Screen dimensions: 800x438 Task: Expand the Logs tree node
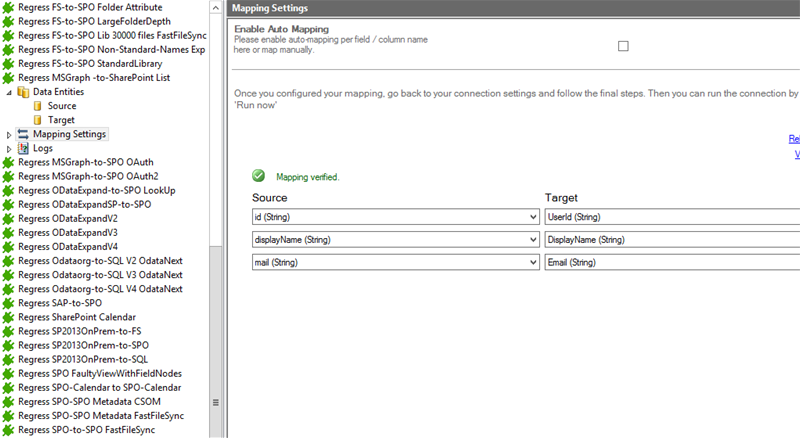[x=10, y=148]
